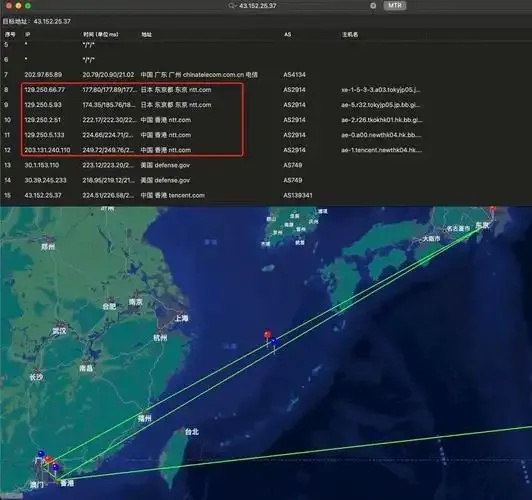This screenshot has width=532, height=500.
Task: Sort by the AS column header
Action: tap(287, 34)
